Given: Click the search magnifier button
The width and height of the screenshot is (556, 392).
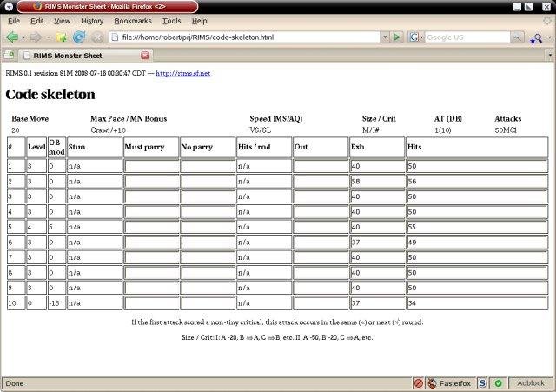Looking at the screenshot, I should click(x=517, y=37).
